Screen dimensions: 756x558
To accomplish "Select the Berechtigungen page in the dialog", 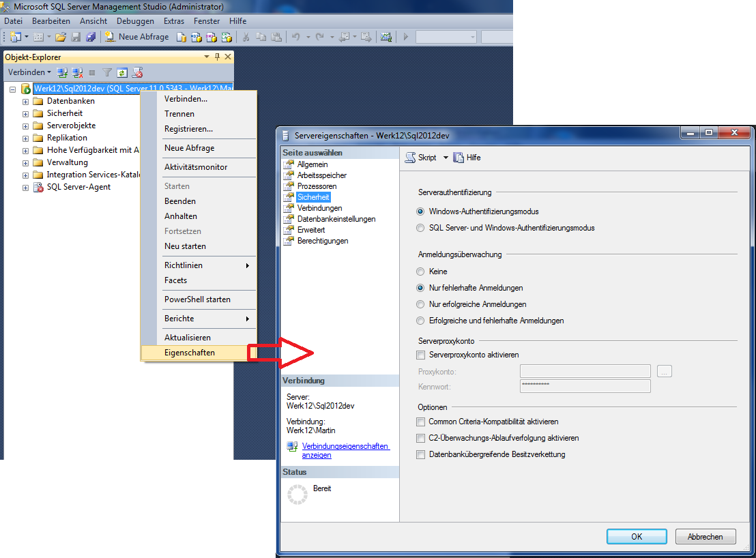I will pos(323,241).
